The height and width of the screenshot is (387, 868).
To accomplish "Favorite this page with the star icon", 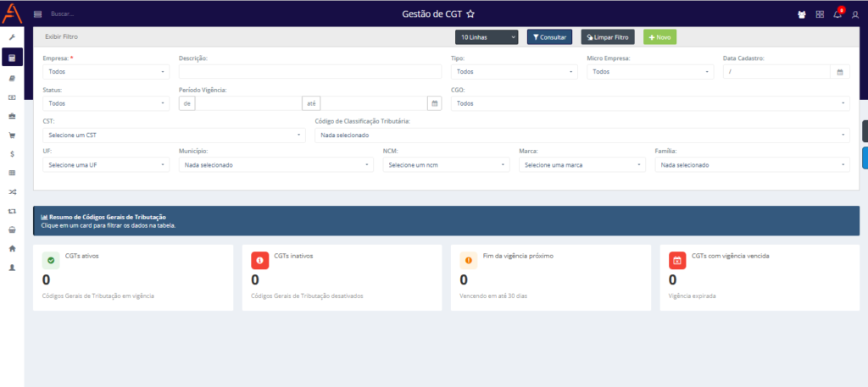I will 470,14.
